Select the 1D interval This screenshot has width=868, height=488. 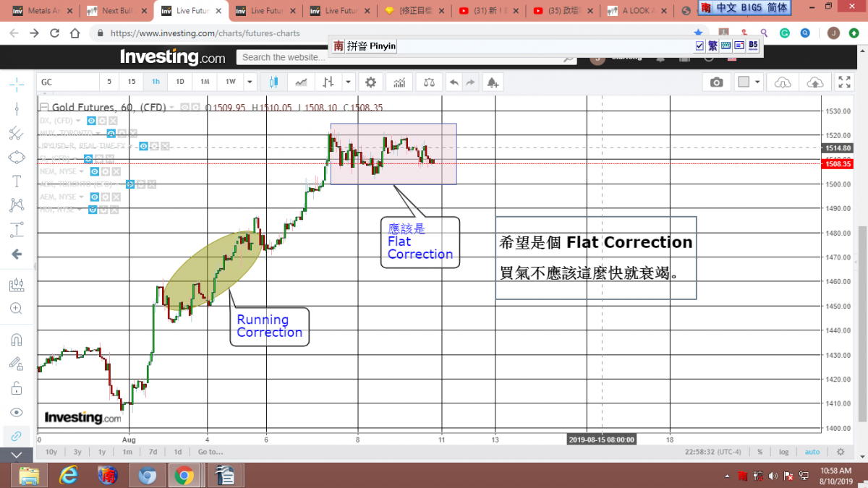coord(180,82)
